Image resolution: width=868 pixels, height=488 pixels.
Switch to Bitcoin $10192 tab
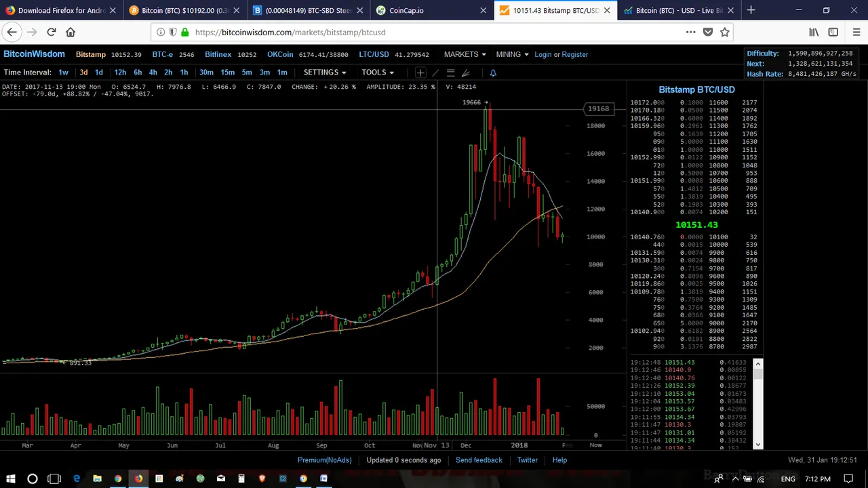click(184, 10)
